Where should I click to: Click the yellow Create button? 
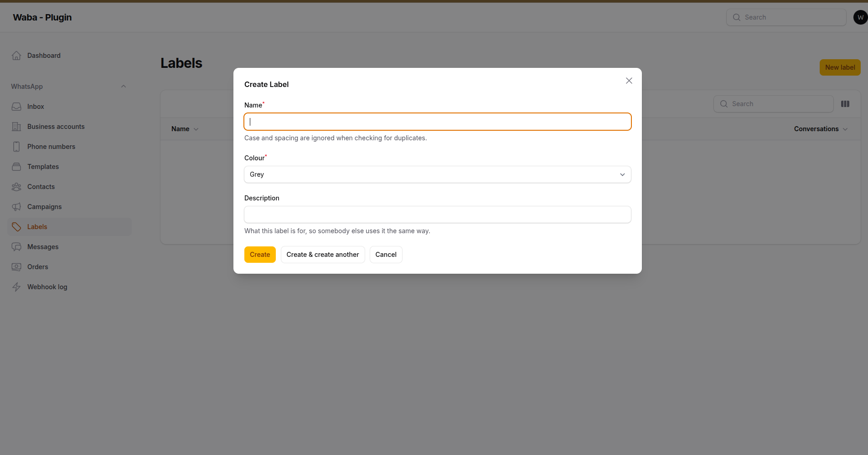tap(260, 255)
